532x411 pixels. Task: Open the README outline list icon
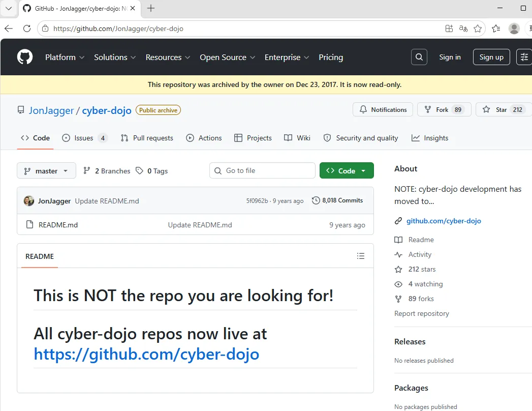[361, 256]
